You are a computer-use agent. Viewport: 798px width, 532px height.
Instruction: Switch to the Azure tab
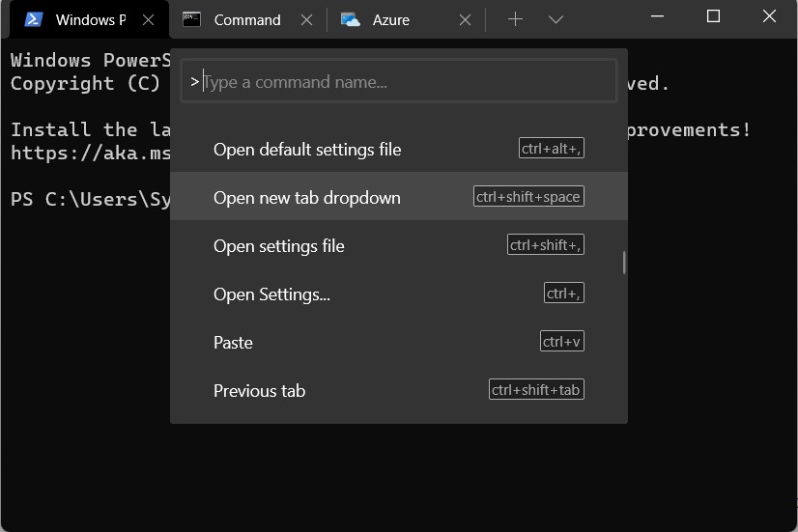click(x=406, y=20)
